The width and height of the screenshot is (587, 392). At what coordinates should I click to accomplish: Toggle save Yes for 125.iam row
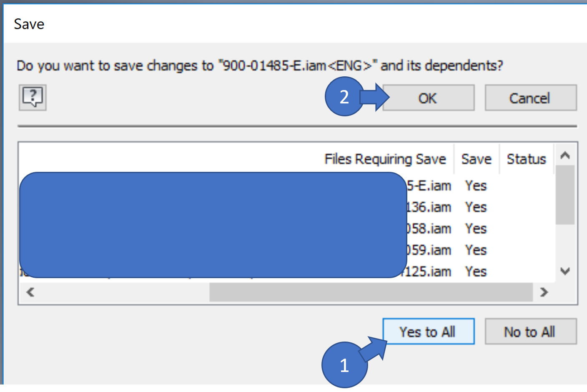476,271
